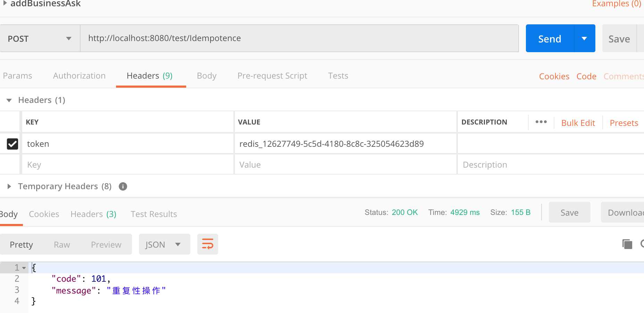Open the response Headers (3) tab
Viewport: 644px width, 313px height.
[93, 214]
